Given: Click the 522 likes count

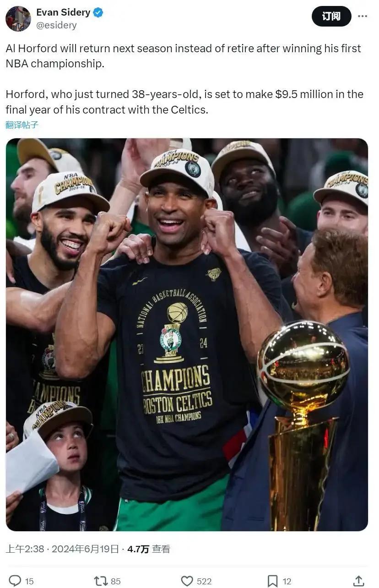Looking at the screenshot, I should point(204,581).
